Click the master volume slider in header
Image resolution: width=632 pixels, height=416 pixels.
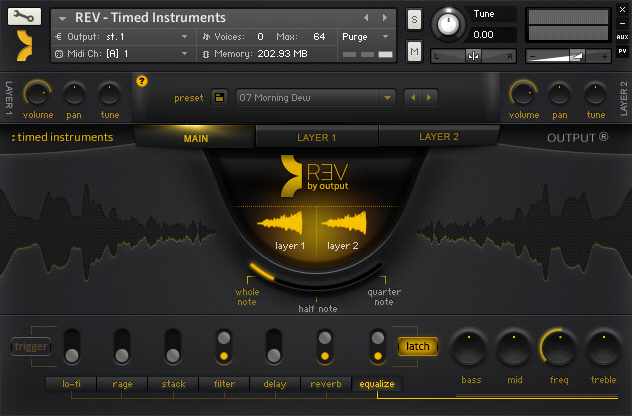click(x=568, y=56)
